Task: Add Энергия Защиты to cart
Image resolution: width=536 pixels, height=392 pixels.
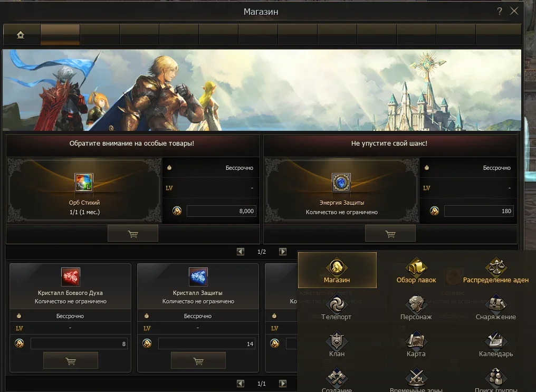Action: point(390,234)
